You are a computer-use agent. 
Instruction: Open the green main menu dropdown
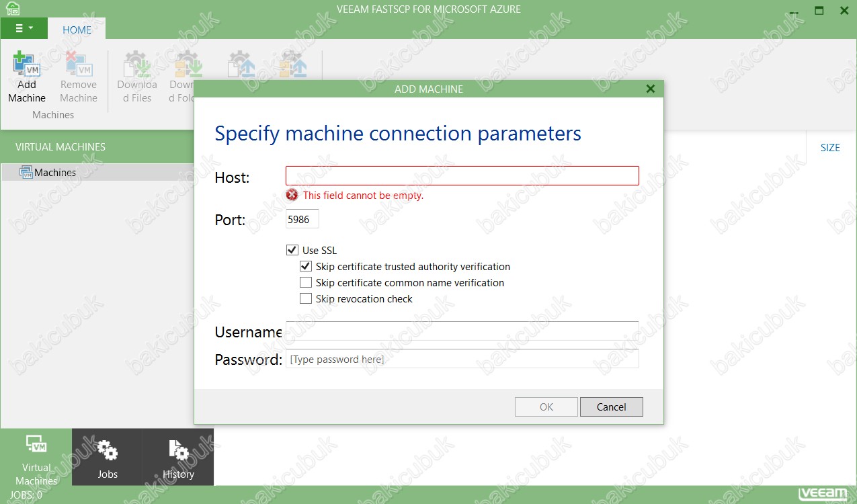click(24, 28)
